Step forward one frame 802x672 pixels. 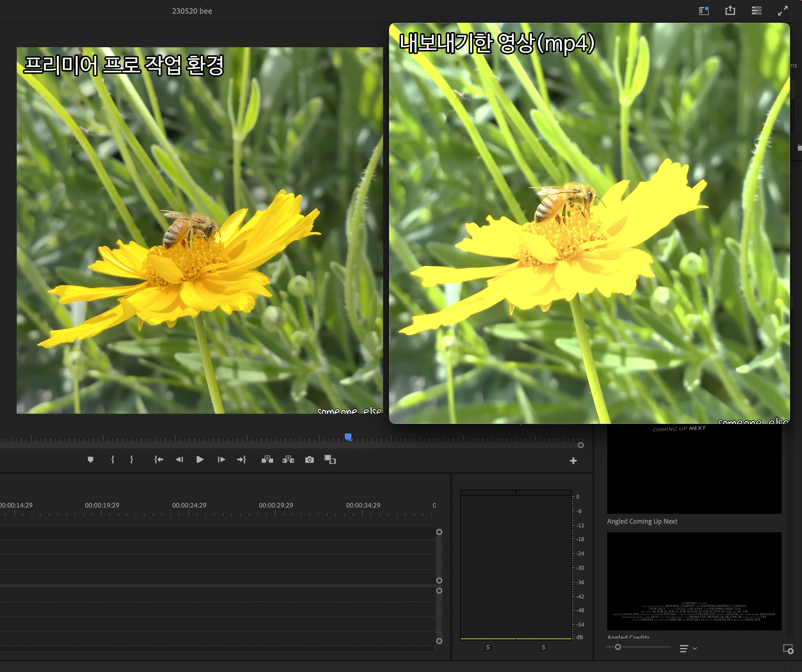click(x=221, y=459)
